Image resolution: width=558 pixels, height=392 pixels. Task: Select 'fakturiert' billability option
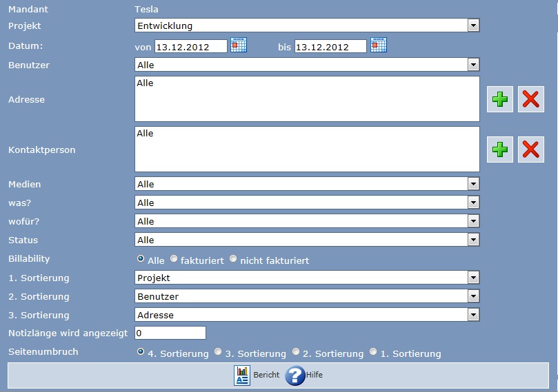(x=174, y=259)
